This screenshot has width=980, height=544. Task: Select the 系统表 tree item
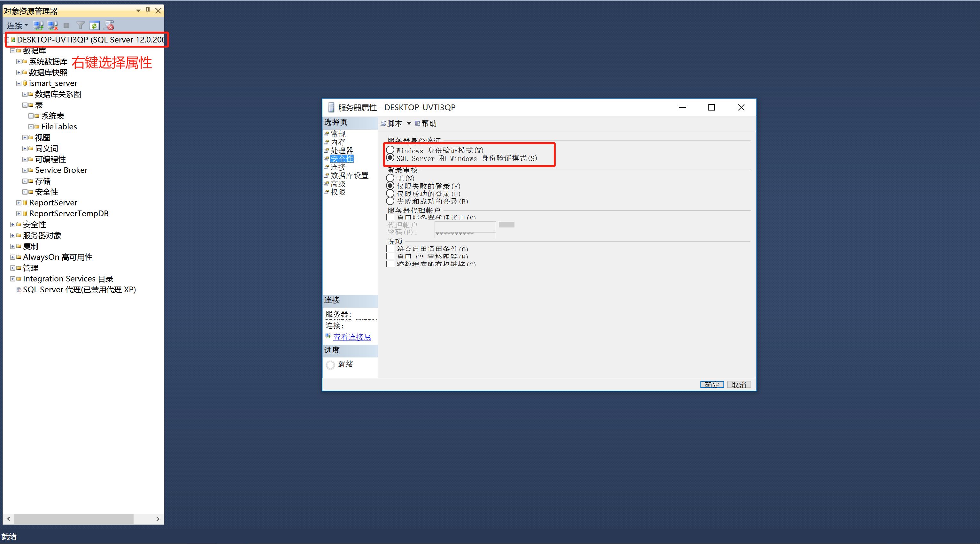pyautogui.click(x=52, y=116)
